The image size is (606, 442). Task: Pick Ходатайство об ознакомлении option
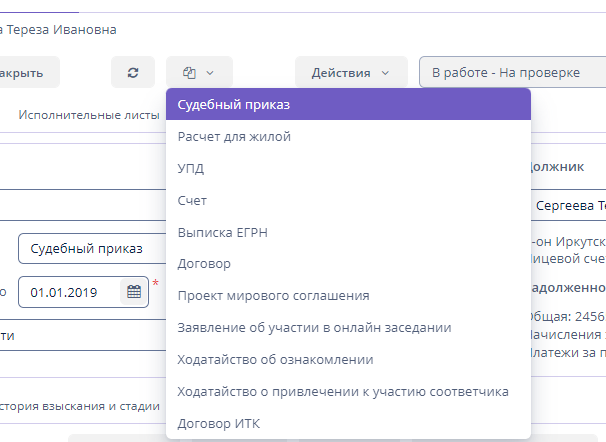(275, 359)
